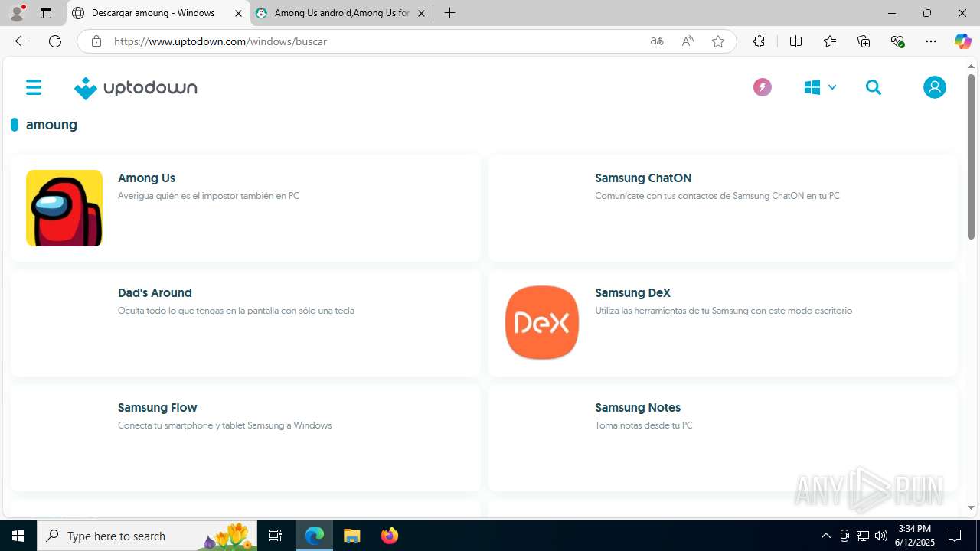The height and width of the screenshot is (551, 980).
Task: Expand the Windows platform dropdown
Action: pos(820,87)
